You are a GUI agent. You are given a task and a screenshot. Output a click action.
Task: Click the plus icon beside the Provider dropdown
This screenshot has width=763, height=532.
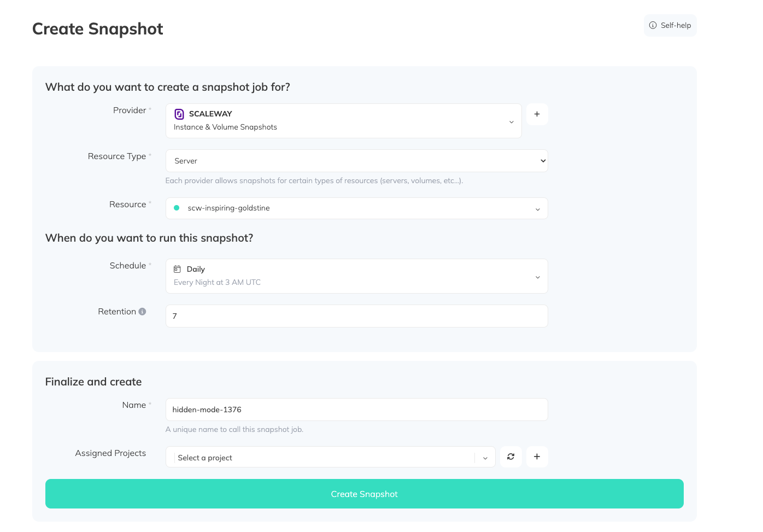[537, 114]
